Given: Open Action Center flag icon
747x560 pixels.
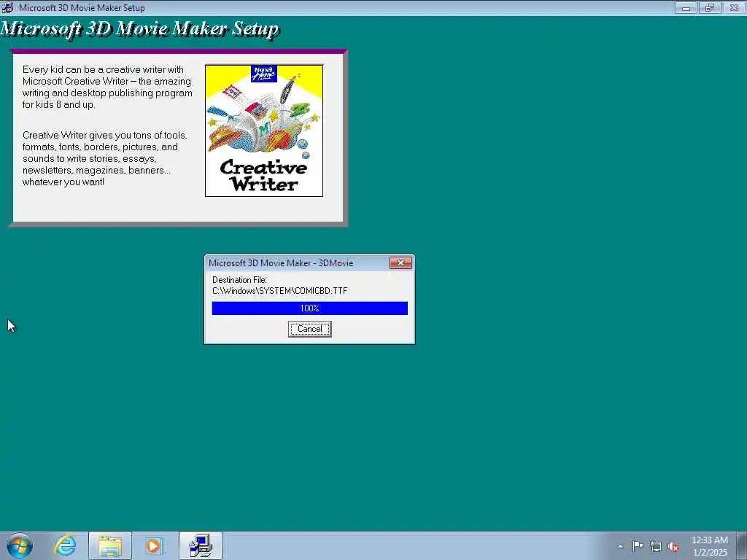Looking at the screenshot, I should (638, 545).
